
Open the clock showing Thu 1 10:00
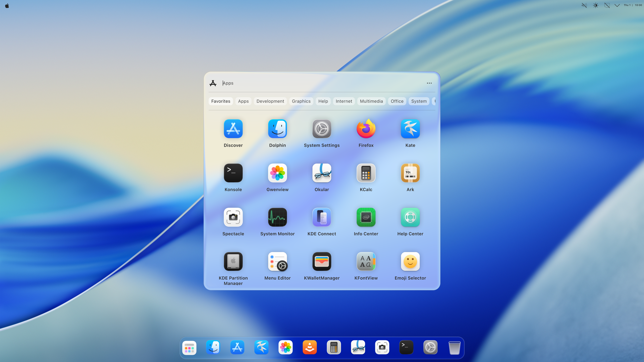632,5
